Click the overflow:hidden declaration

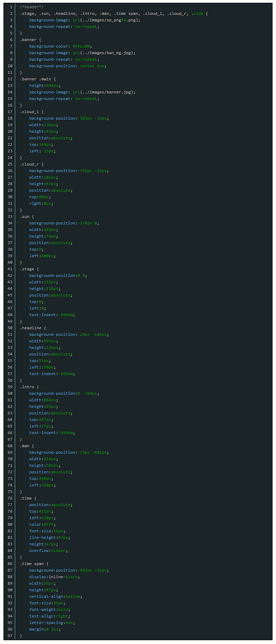48,551
